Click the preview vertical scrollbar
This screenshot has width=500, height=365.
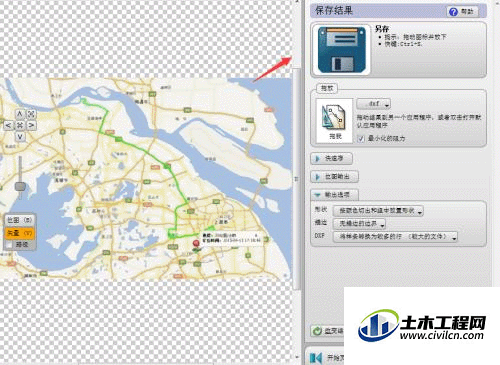coord(296,178)
